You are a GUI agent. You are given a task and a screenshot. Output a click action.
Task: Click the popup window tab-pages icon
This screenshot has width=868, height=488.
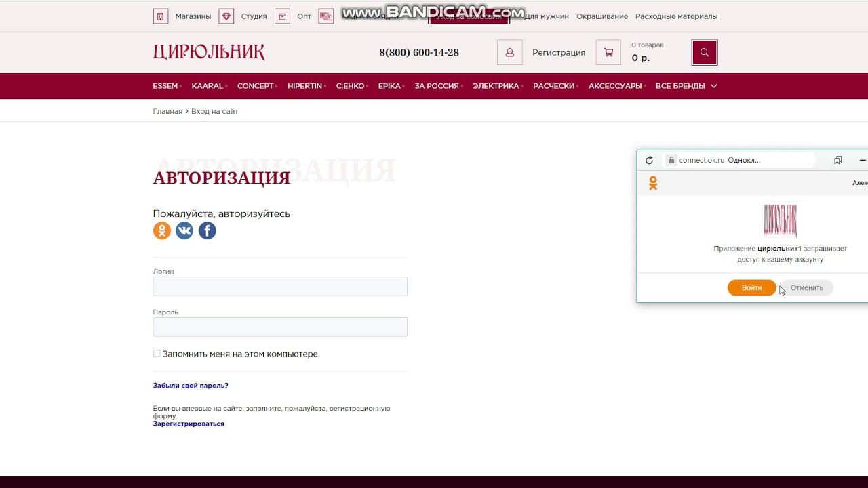[838, 160]
